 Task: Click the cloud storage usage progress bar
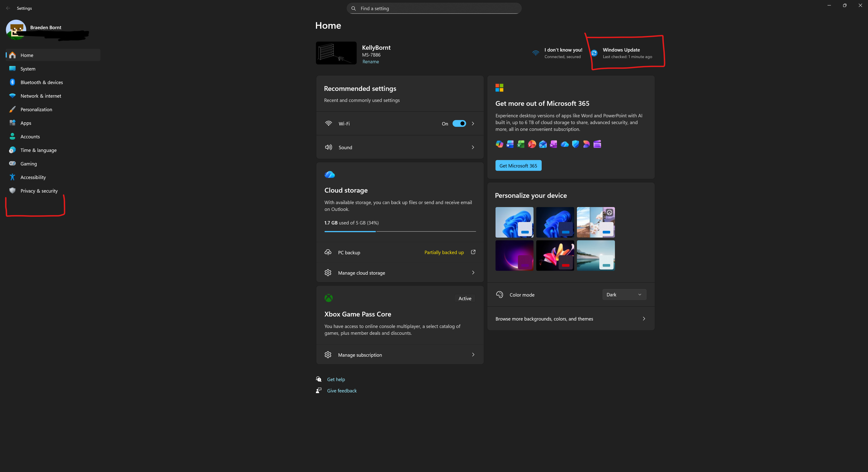click(x=400, y=231)
